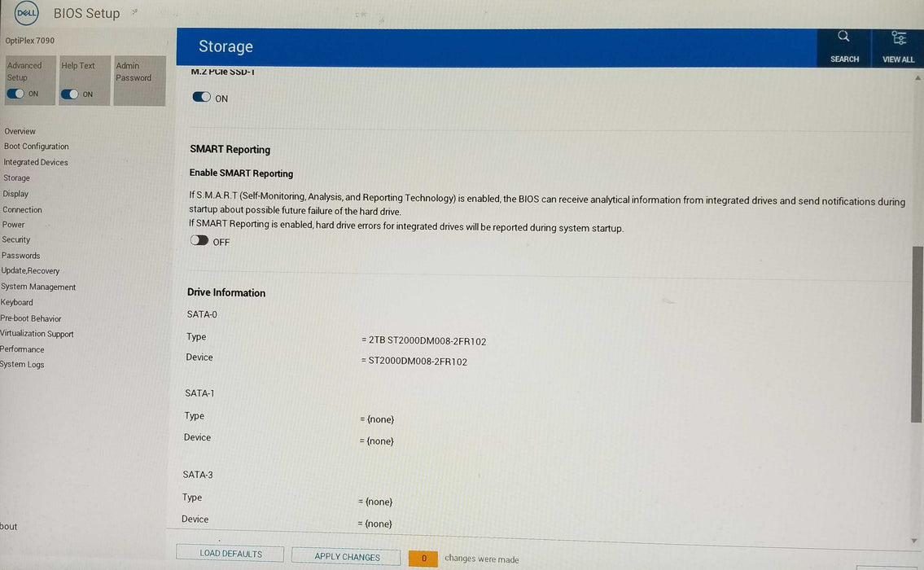The height and width of the screenshot is (570, 924).
Task: Disable the M.2 PCIe SSD-1 toggle
Action: 202,97
